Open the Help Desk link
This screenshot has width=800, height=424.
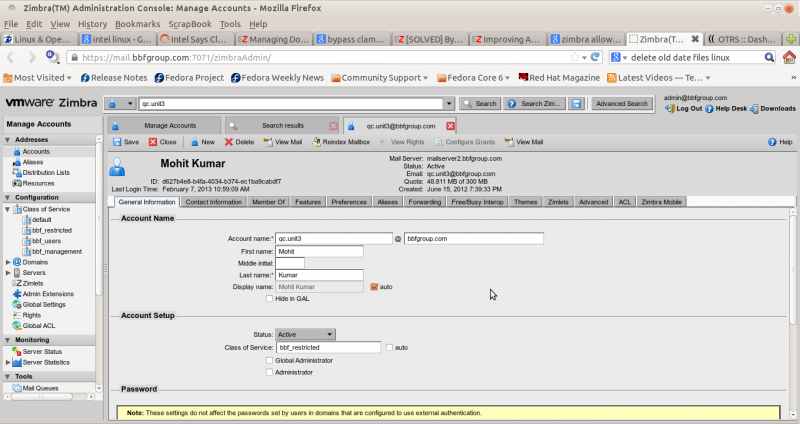coord(726,109)
